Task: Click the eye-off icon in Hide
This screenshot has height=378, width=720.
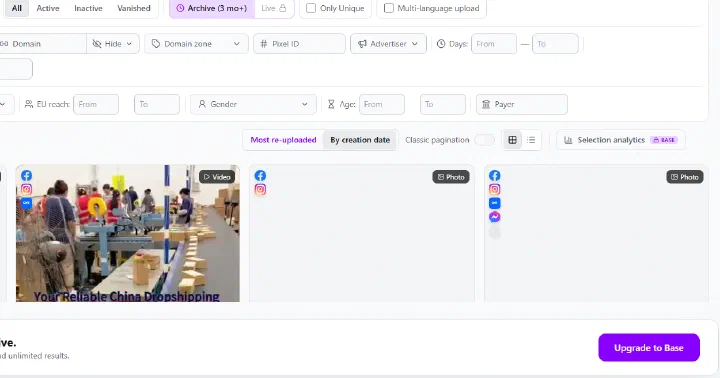Action: point(97,44)
